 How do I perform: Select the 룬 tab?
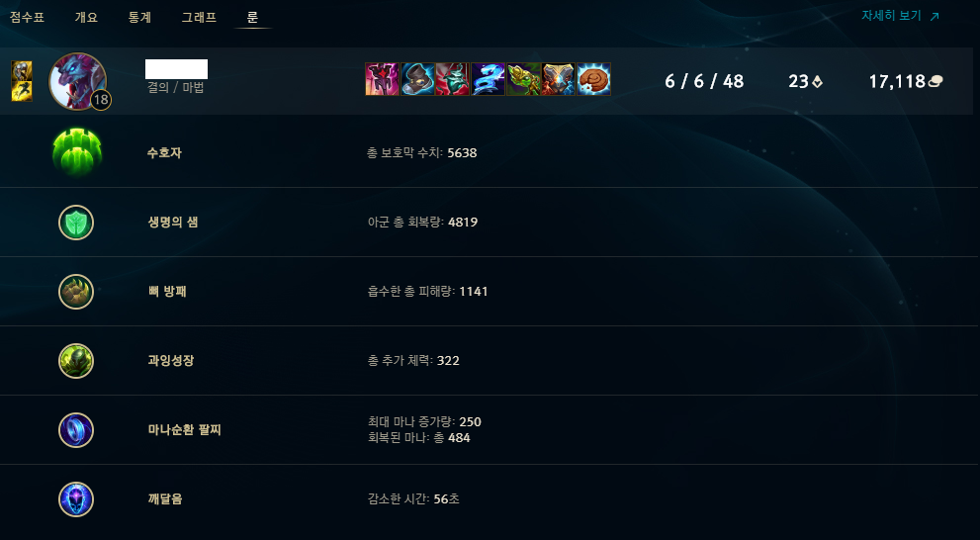tap(252, 18)
